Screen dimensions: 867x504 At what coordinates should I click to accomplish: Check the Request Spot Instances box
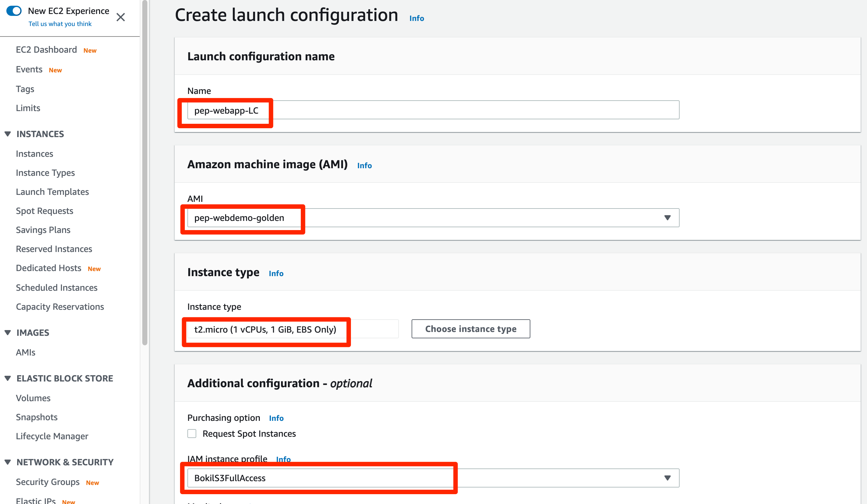coord(192,434)
